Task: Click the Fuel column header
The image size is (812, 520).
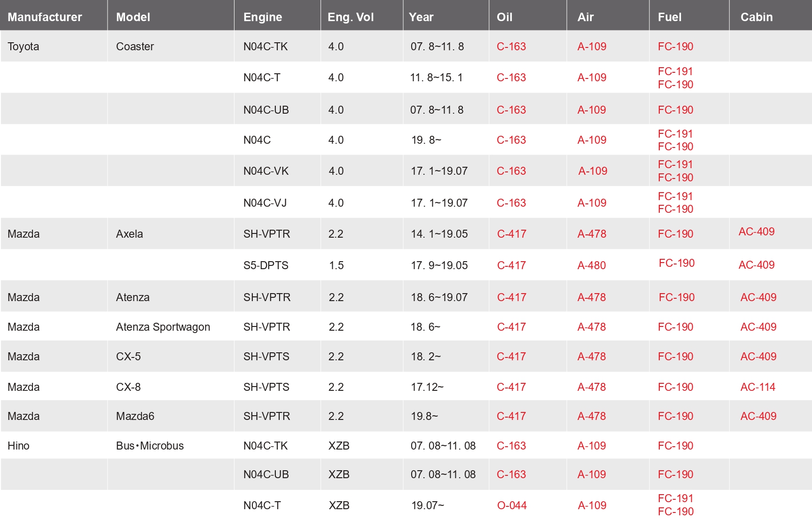Action: tap(670, 17)
